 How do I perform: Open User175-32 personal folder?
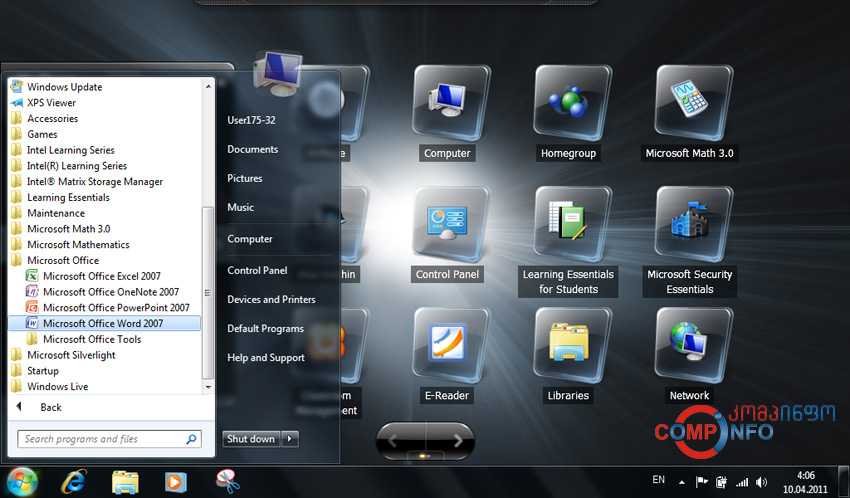pyautogui.click(x=252, y=120)
